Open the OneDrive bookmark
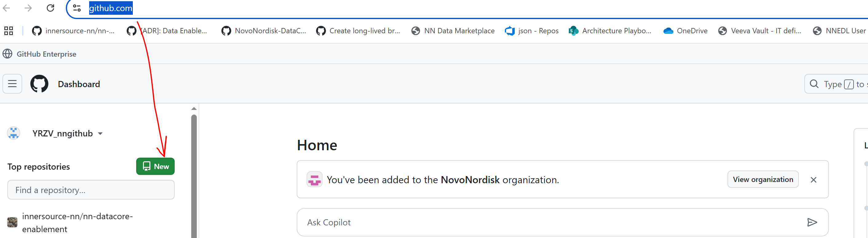 click(685, 31)
